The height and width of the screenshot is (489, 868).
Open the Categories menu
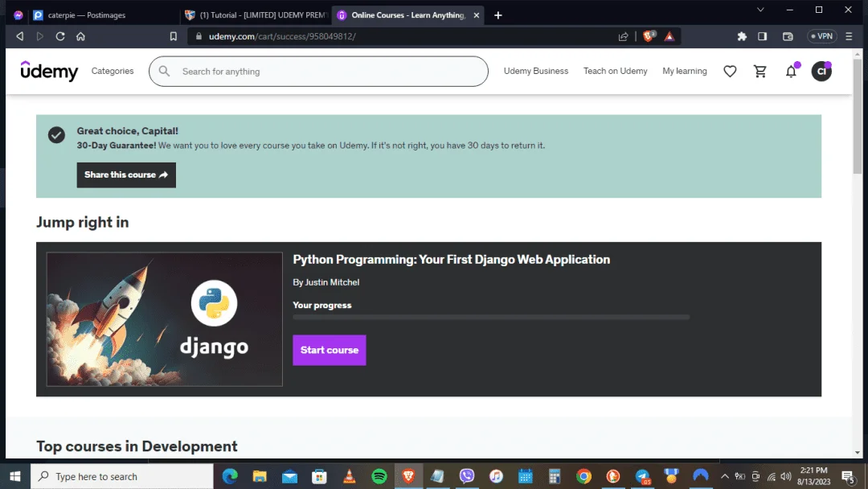tap(113, 71)
